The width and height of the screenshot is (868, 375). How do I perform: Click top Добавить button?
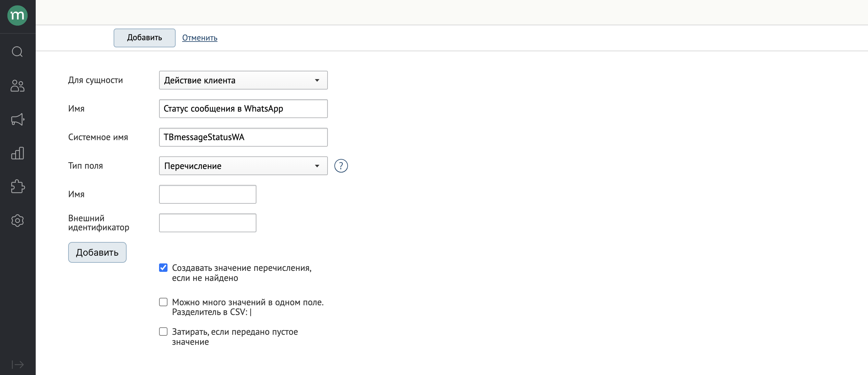tap(144, 38)
